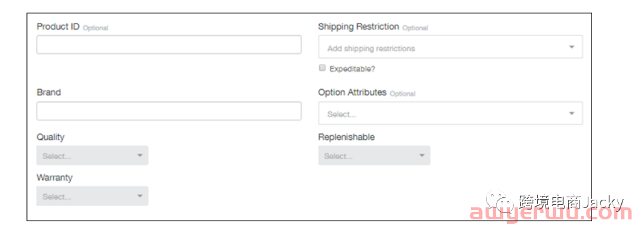Open the Replenishable select dropdown
Screen dimensions: 644x232
click(x=374, y=156)
